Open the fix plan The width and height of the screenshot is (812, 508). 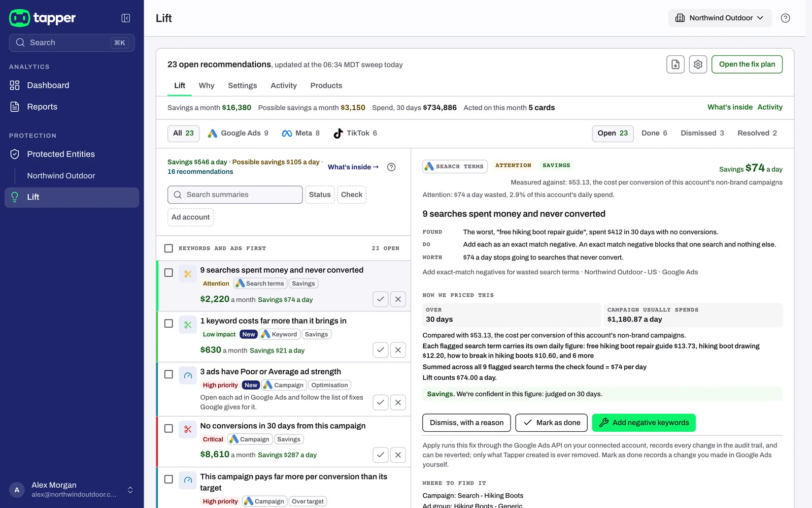(x=747, y=65)
